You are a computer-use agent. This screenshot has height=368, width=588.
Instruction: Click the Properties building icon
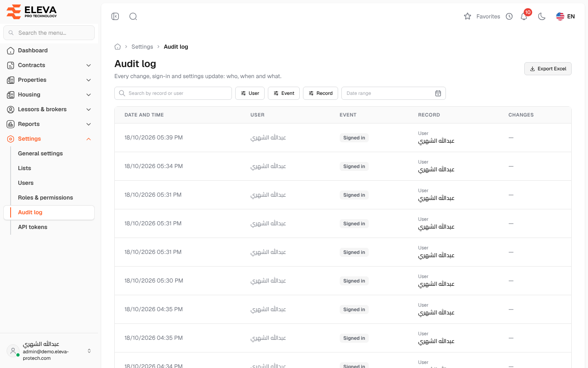pos(11,80)
